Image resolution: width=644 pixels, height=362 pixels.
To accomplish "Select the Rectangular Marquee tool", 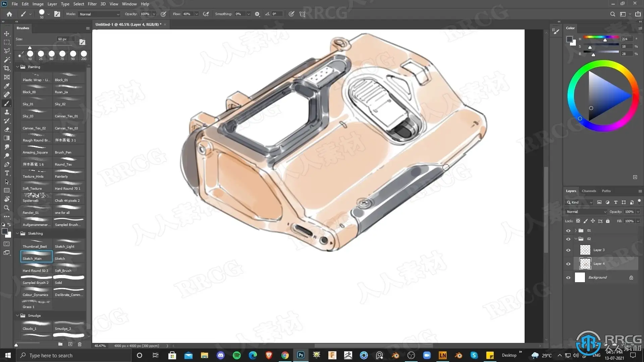I will pos(7,42).
